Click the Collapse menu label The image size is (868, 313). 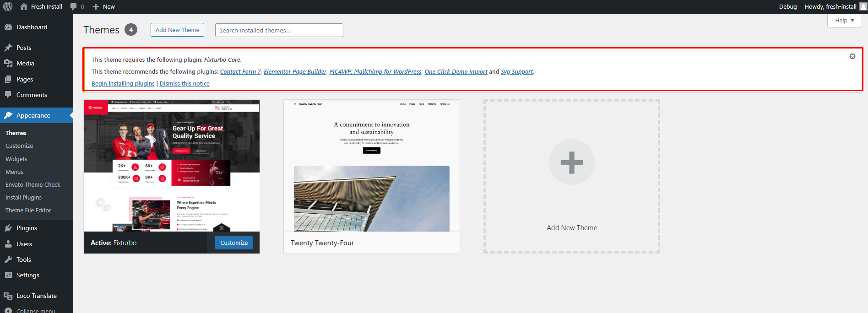point(36,311)
